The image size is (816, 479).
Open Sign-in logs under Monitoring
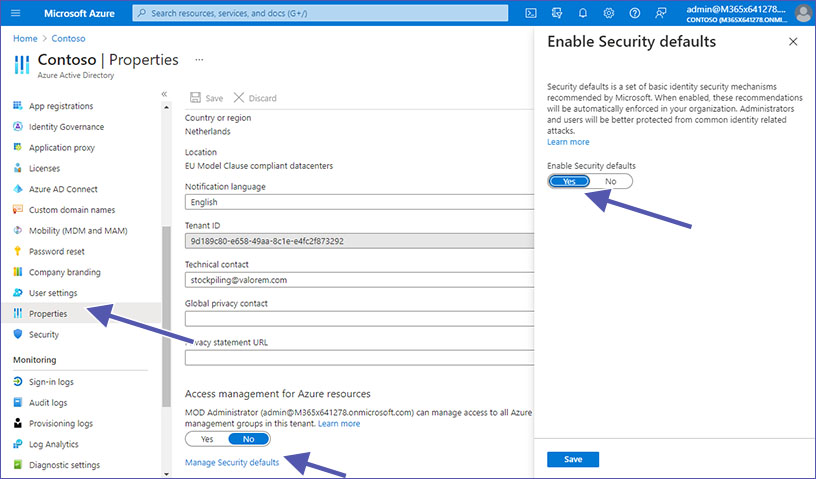tap(52, 382)
